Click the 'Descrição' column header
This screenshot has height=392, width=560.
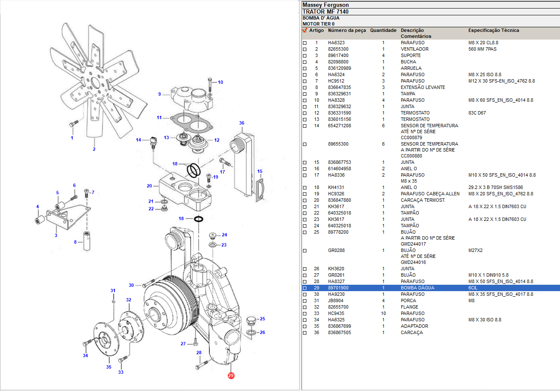click(412, 31)
